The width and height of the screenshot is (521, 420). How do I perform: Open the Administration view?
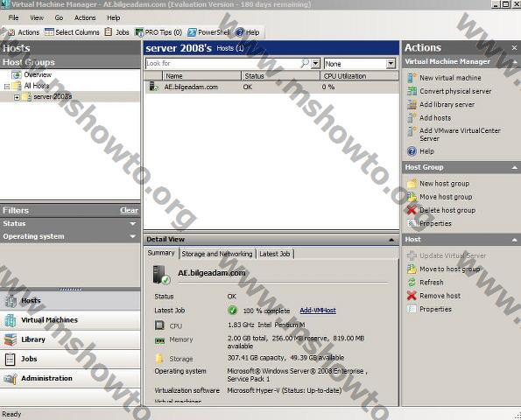70,378
